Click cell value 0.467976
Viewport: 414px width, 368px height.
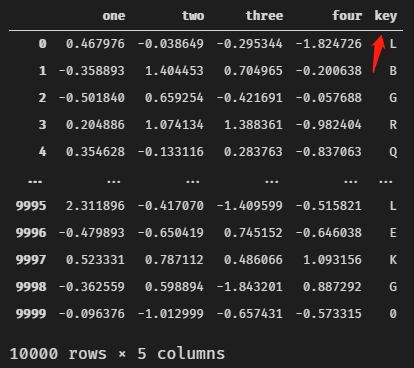(x=95, y=44)
